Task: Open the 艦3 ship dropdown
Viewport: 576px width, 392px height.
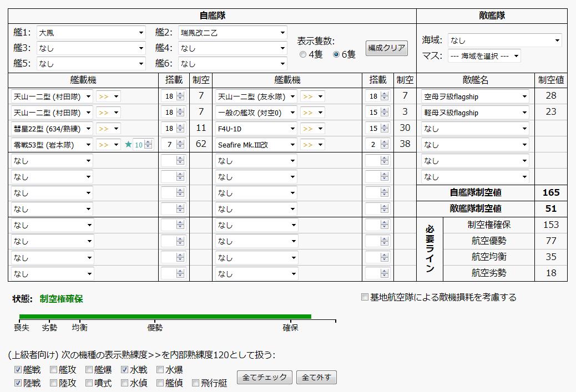Action: (91, 48)
